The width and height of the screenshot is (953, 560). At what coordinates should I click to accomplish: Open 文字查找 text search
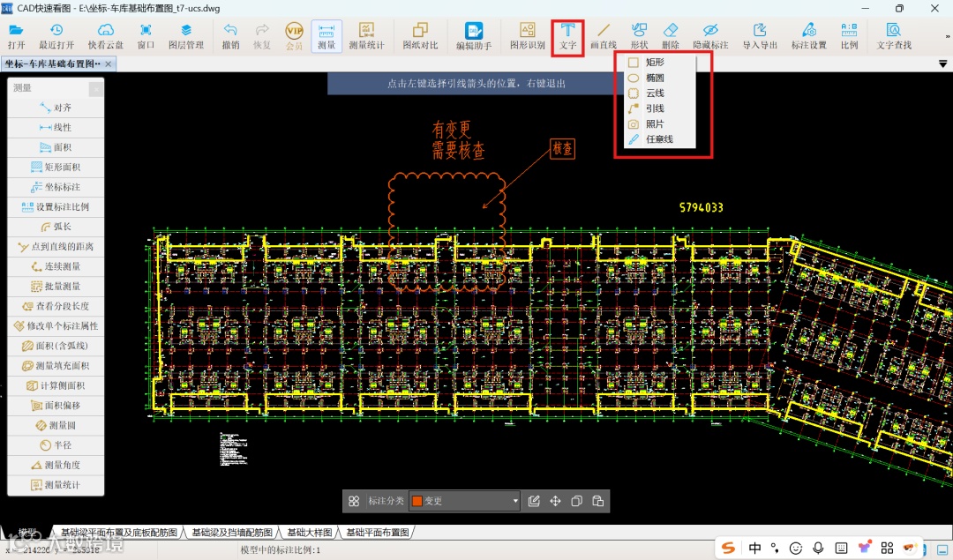894,36
